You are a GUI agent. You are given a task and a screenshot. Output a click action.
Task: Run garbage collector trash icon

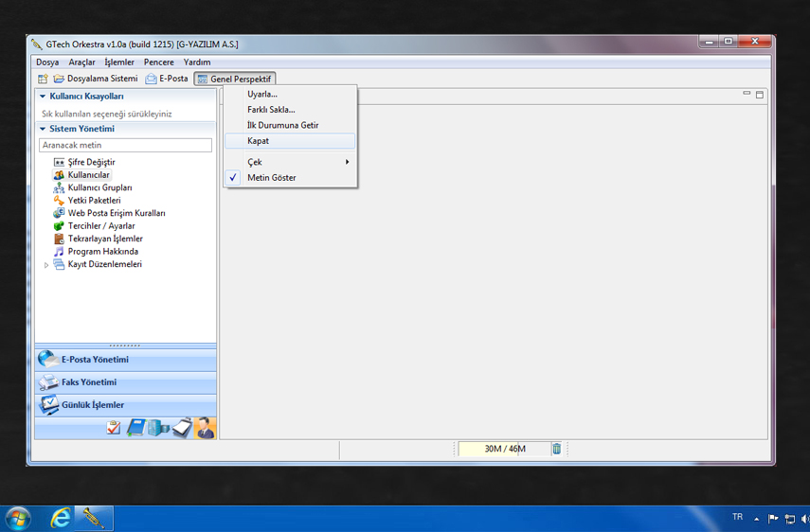[557, 449]
